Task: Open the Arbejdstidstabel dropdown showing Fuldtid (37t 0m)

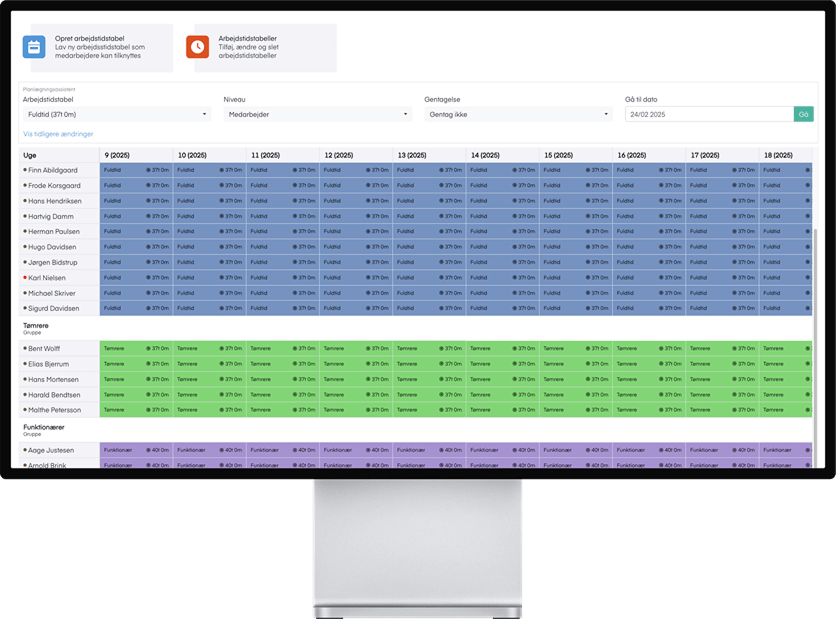Action: [x=117, y=114]
